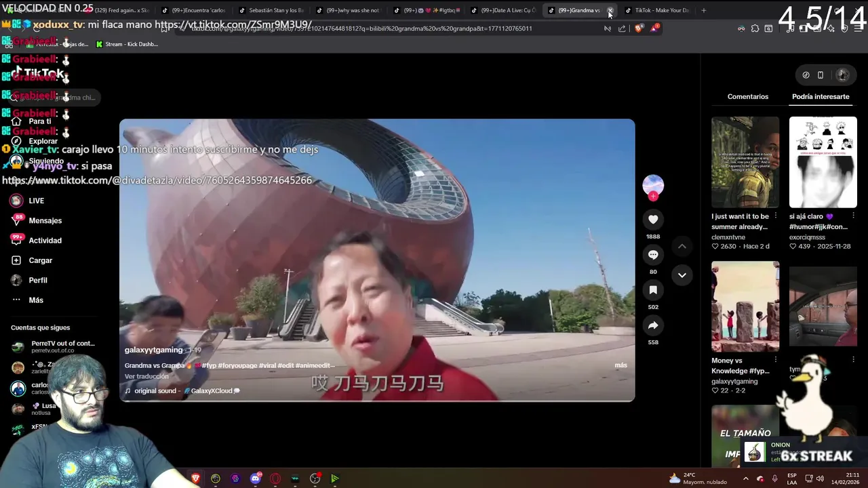The width and height of the screenshot is (868, 488).
Task: Open options menu for 'Money vs Knowledge' video
Action: point(776,360)
